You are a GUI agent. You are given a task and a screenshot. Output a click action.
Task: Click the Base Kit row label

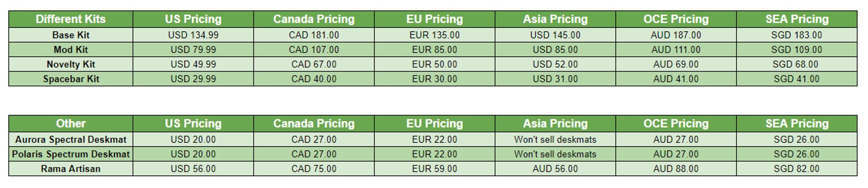71,35
